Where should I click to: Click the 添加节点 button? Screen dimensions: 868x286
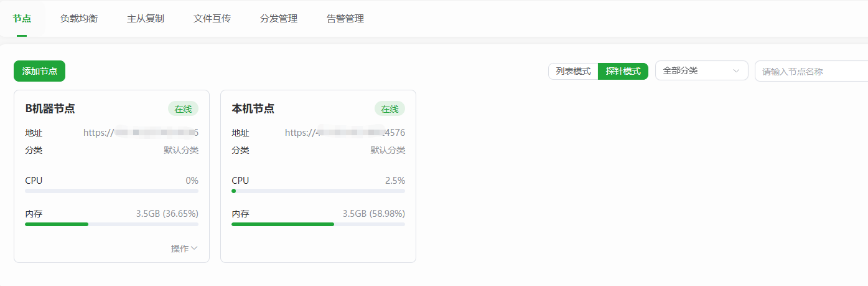pyautogui.click(x=39, y=71)
